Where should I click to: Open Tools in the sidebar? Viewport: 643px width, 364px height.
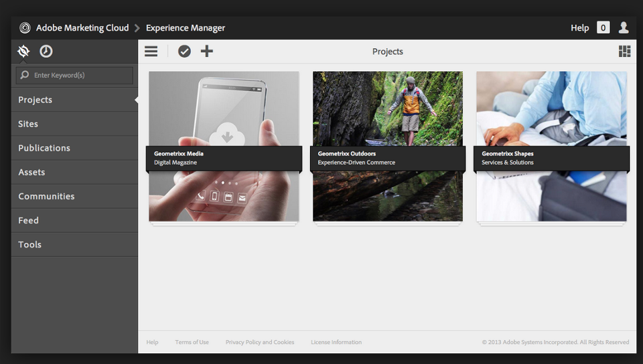click(74, 245)
